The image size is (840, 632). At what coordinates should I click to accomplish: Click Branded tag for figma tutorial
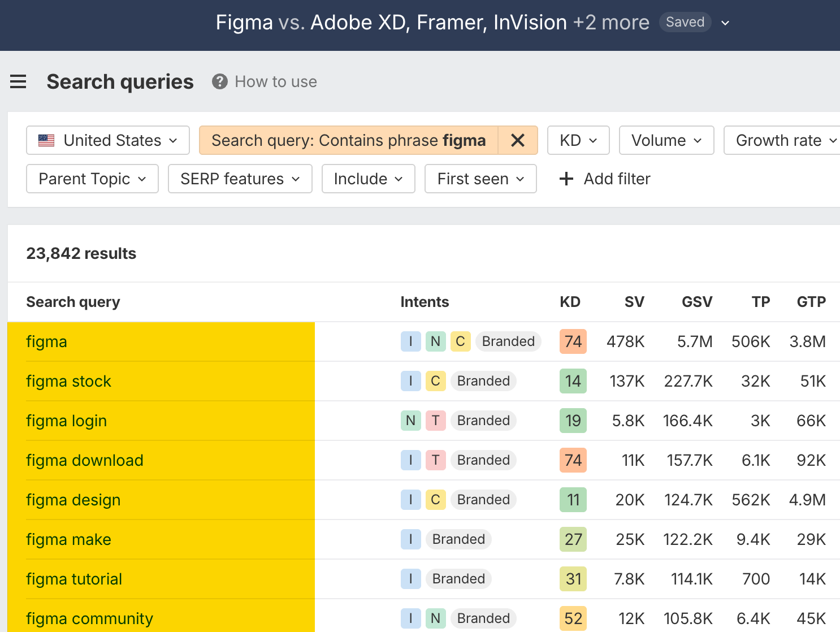pyautogui.click(x=458, y=579)
